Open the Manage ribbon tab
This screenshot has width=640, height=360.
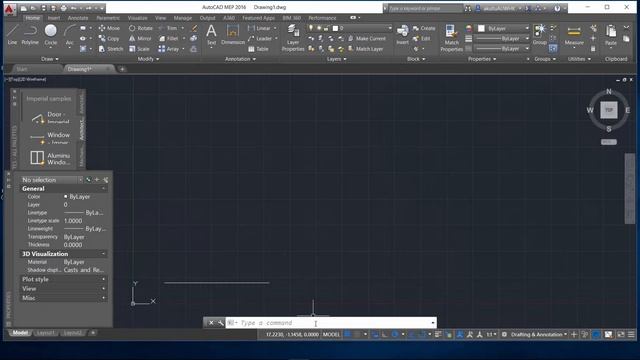(x=182, y=18)
